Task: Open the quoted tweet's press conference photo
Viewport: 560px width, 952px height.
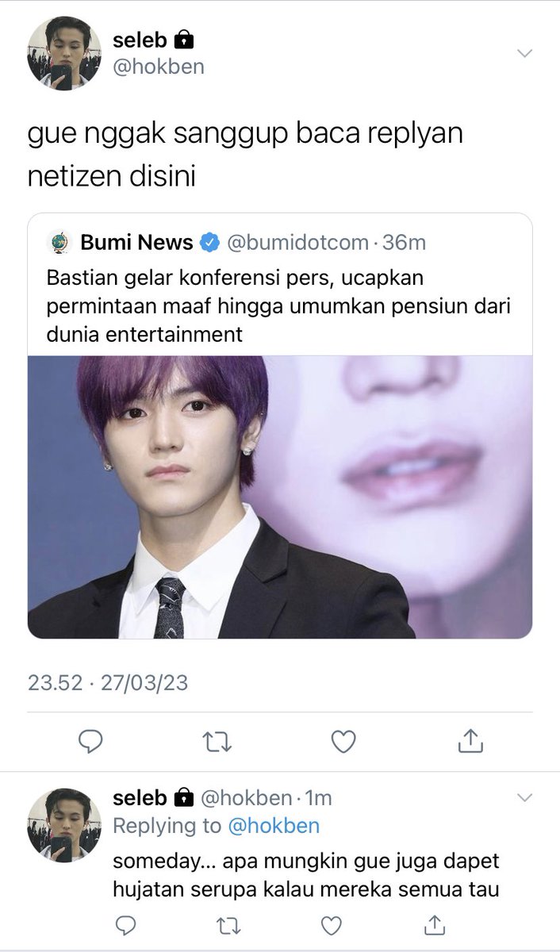Action: pos(280,497)
